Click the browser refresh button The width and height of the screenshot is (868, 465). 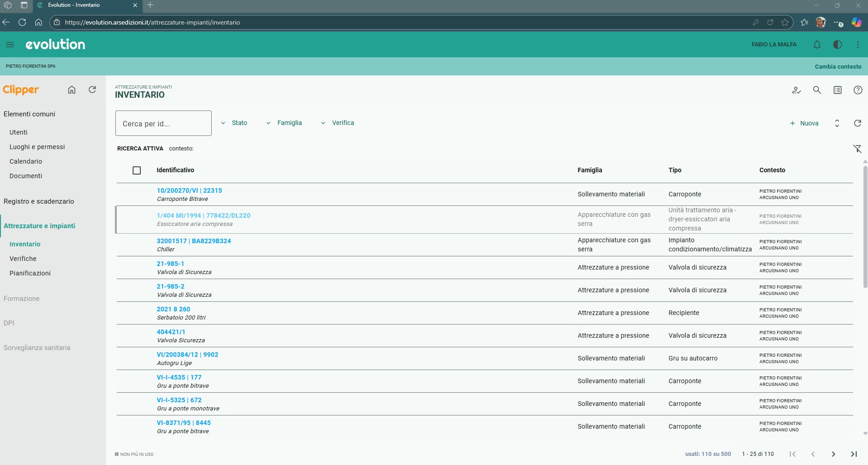click(x=22, y=22)
